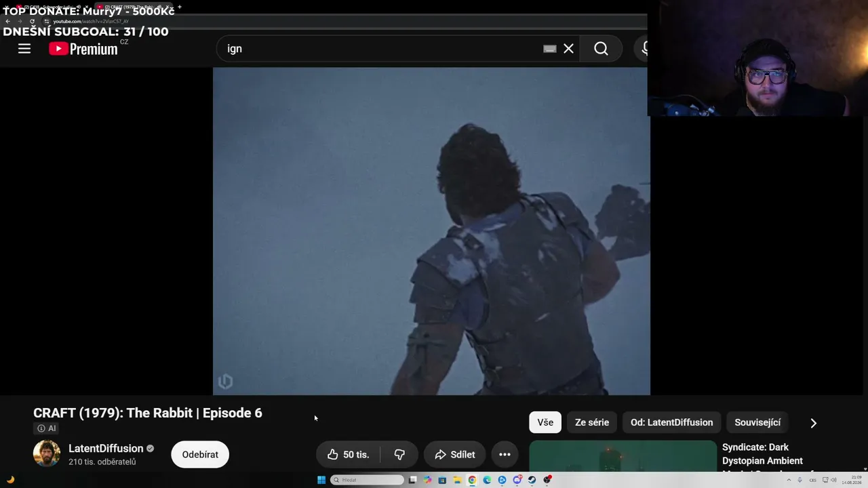Open the LatentDiffusion channel name link
Viewport: 868px width, 488px height.
point(106,448)
